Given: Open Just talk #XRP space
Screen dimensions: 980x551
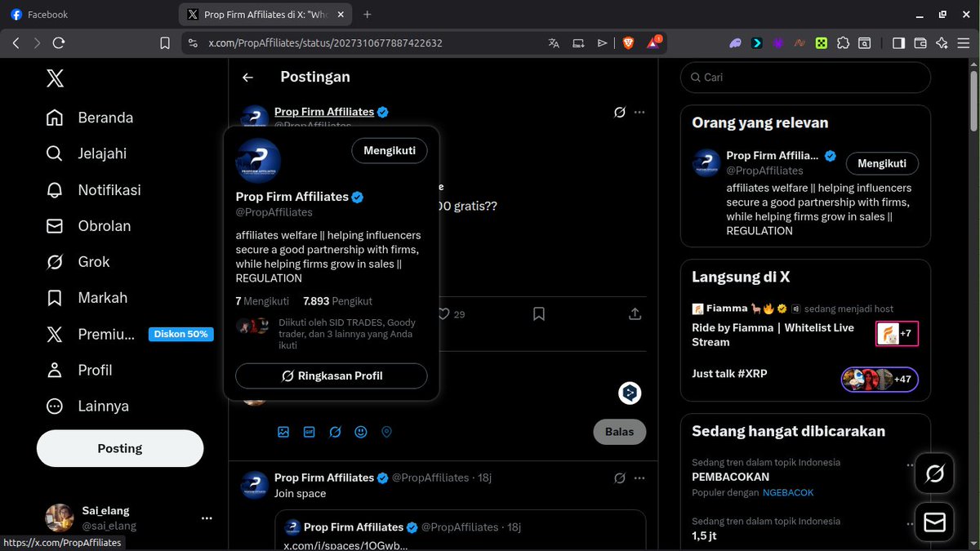Looking at the screenshot, I should pos(729,373).
